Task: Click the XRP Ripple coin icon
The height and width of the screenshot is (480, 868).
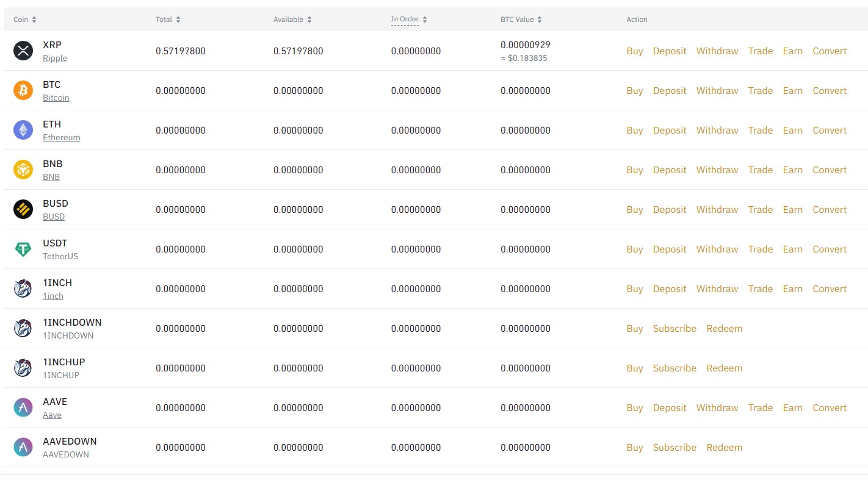Action: (x=23, y=51)
